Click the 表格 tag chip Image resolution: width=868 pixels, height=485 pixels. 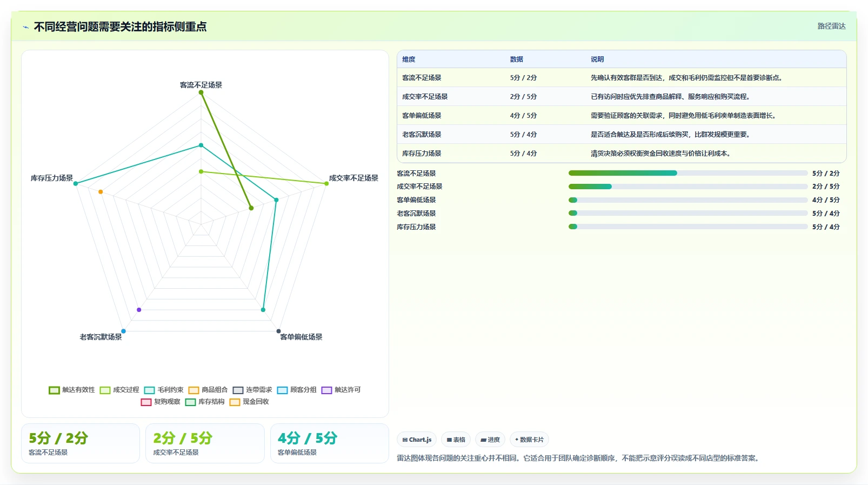pyautogui.click(x=456, y=440)
